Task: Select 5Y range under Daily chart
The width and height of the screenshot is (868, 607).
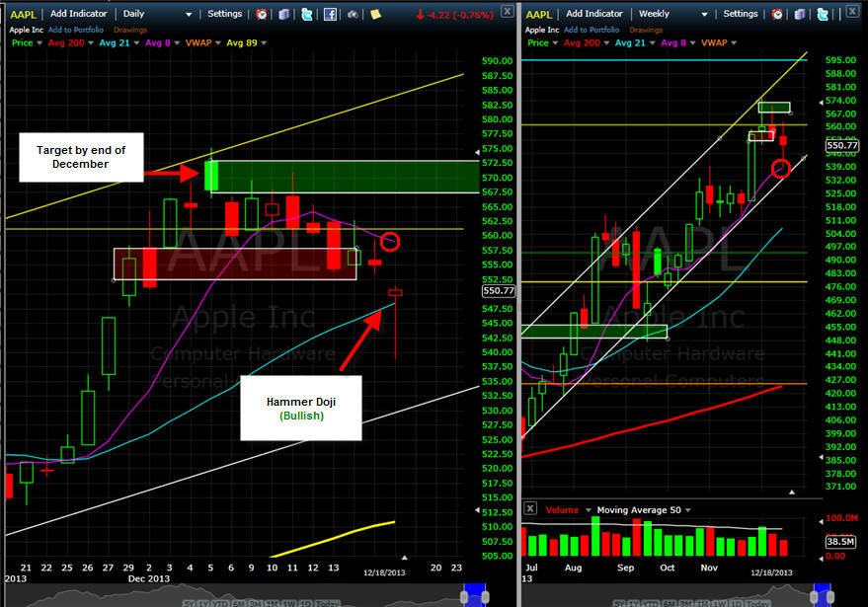Action: click(x=190, y=603)
